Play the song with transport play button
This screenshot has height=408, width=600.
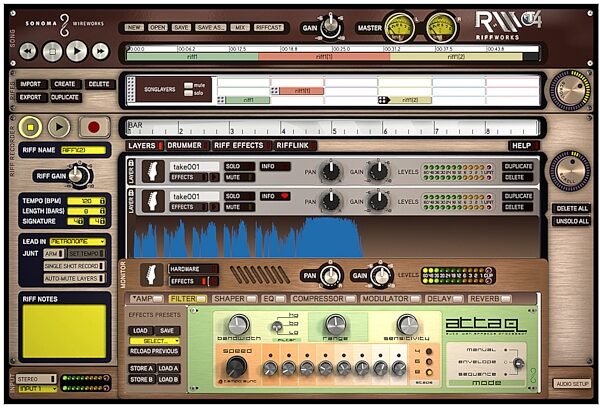point(77,51)
